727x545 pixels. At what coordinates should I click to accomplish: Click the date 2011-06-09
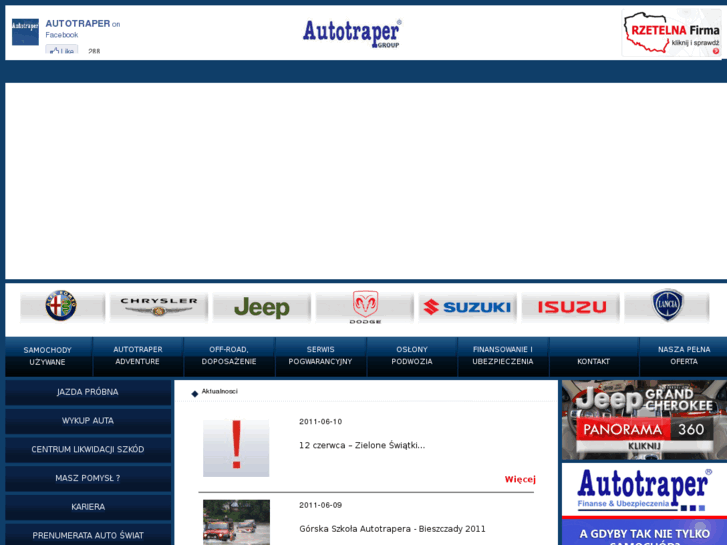(x=320, y=506)
